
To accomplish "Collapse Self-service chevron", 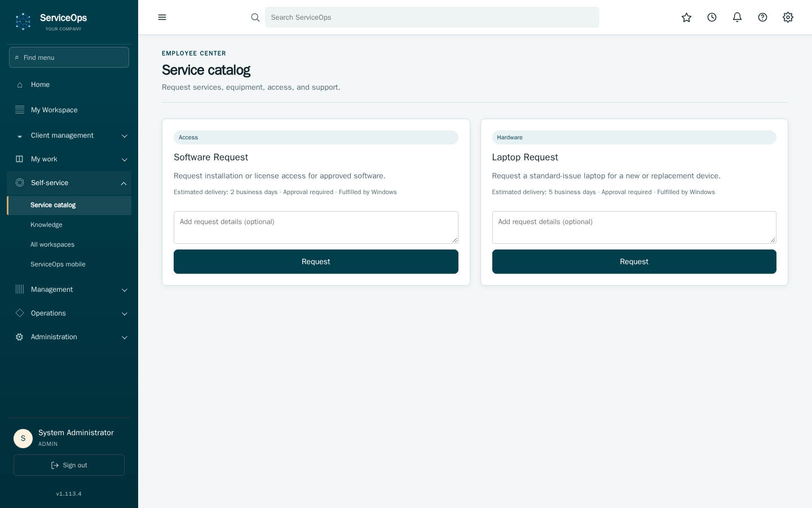I will pyautogui.click(x=123, y=183).
